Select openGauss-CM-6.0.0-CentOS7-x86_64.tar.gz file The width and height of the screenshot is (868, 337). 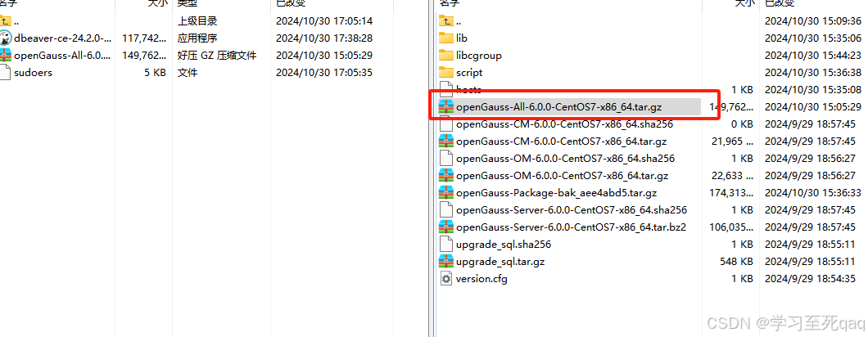point(561,142)
